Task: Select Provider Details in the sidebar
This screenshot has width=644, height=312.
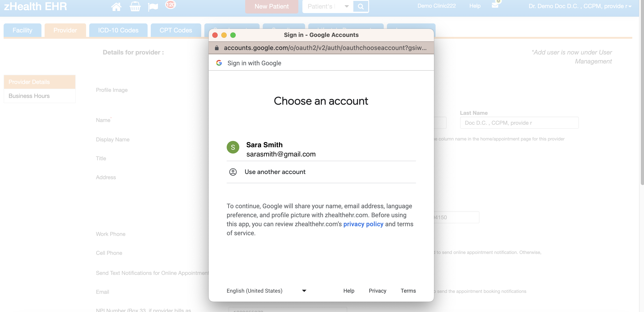Action: [x=39, y=82]
